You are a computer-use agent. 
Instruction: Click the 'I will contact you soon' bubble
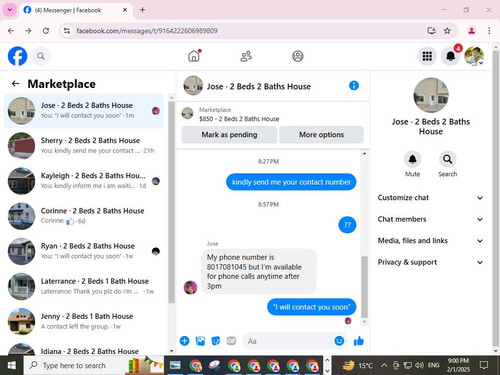click(312, 307)
